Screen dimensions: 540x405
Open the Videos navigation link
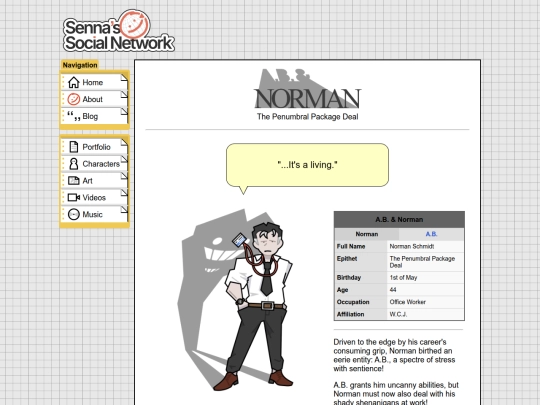(x=94, y=197)
